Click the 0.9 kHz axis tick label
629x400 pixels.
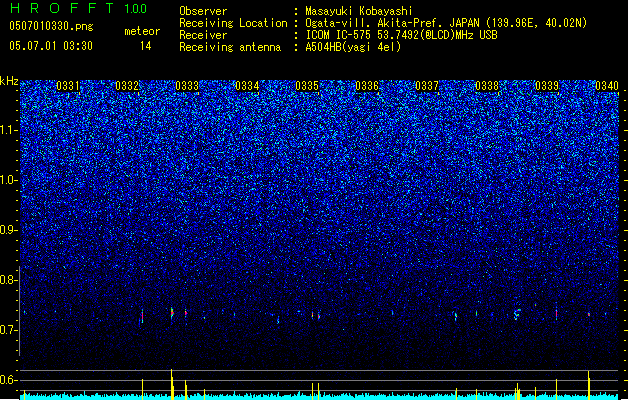[x=9, y=230]
